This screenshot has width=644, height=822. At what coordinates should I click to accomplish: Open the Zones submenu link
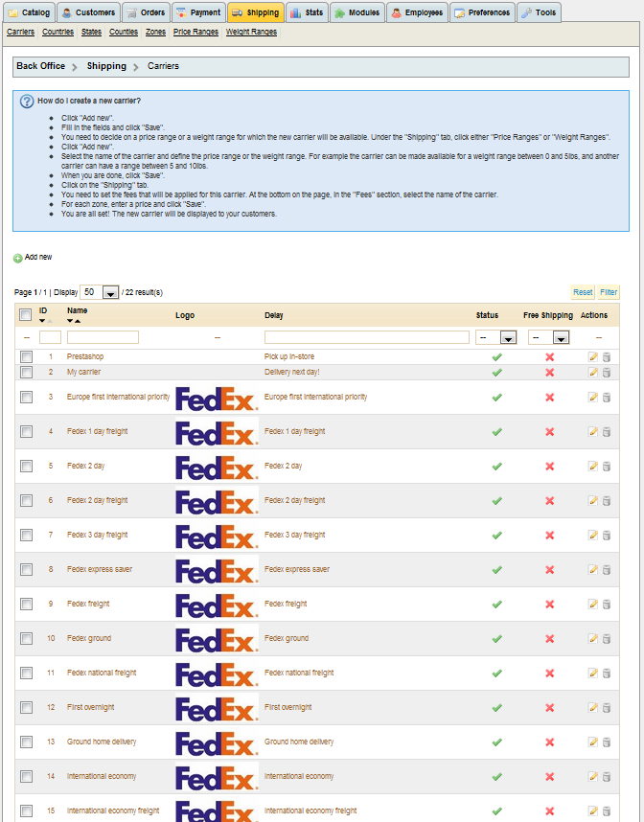click(x=155, y=32)
